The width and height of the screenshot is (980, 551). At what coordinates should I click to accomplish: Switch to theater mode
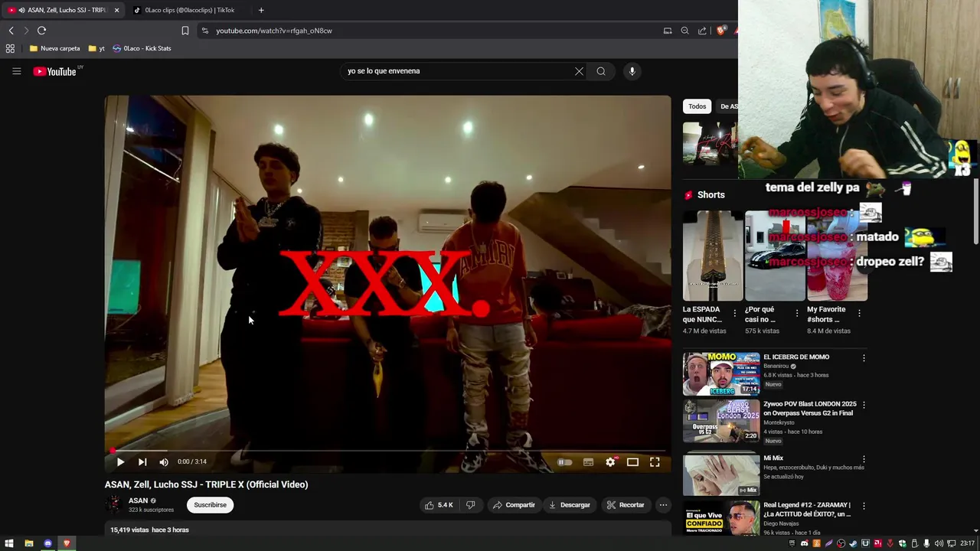point(632,462)
